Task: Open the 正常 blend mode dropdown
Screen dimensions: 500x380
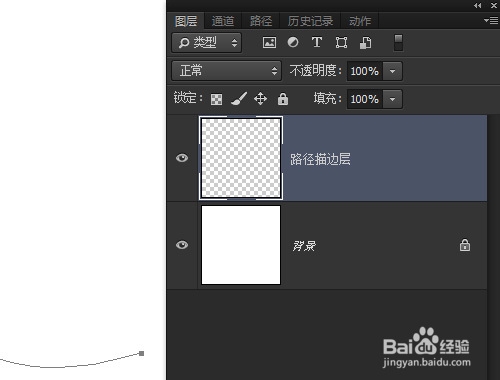Action: [227, 71]
